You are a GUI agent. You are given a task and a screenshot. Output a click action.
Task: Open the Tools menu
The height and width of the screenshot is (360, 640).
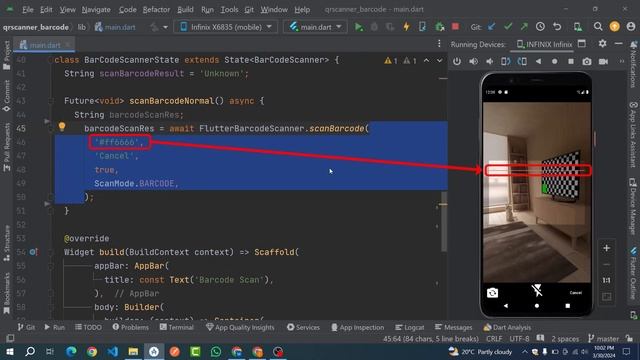click(x=229, y=9)
